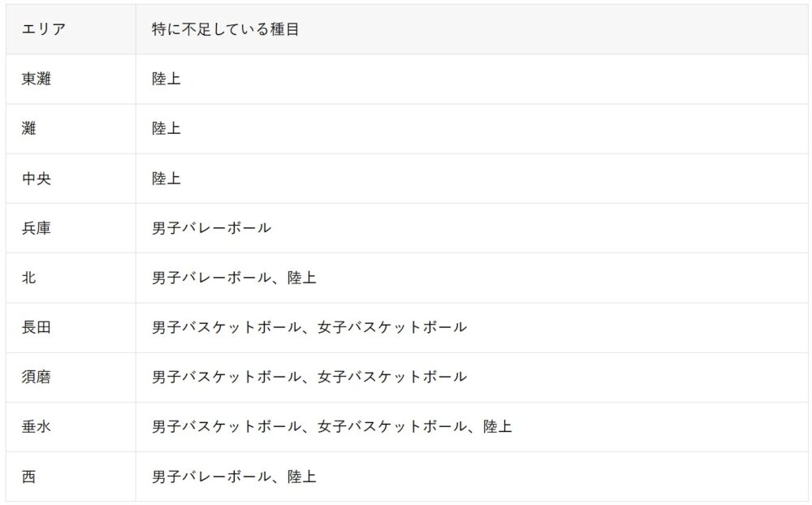Select the 兵庫 area cell
The image size is (812, 505).
pyautogui.click(x=71, y=228)
